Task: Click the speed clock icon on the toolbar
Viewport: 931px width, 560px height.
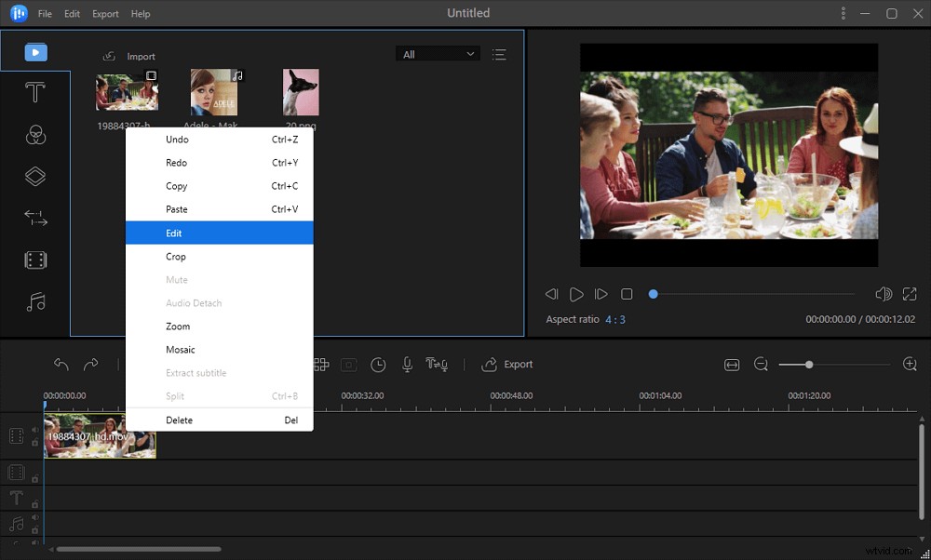Action: 378,365
